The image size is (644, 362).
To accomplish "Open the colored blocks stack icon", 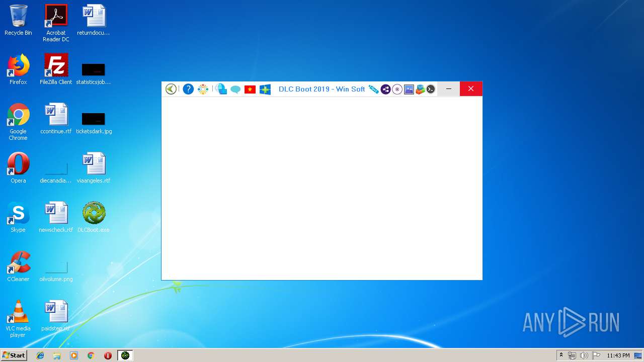I will pos(420,89).
